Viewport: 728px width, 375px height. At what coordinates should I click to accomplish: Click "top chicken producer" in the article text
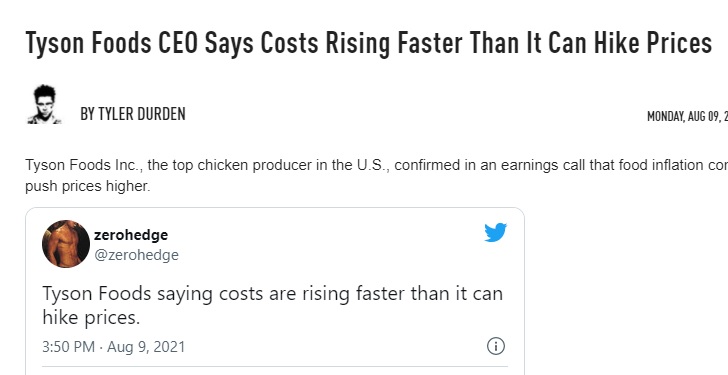click(x=244, y=165)
